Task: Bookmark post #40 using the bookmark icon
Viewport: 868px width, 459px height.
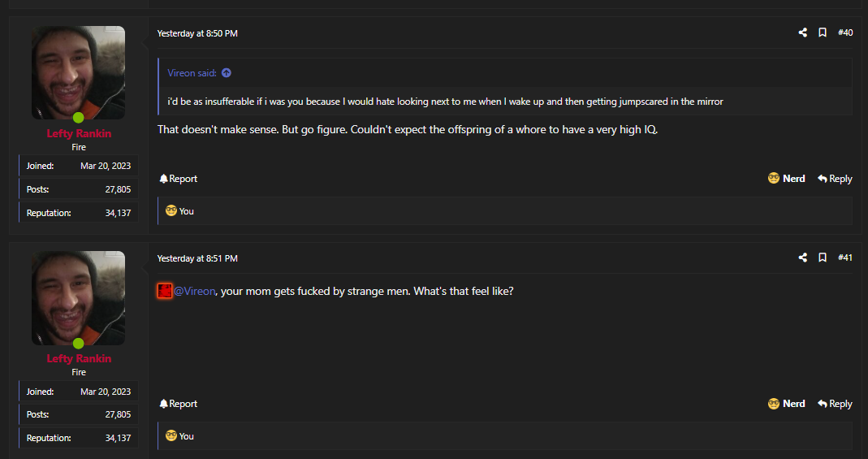Action: point(823,32)
